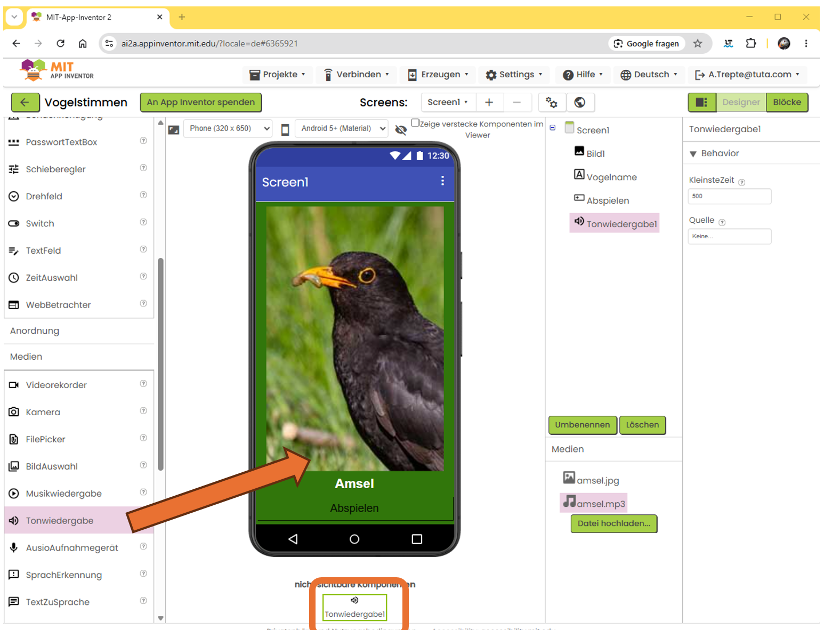Tap the Android back triangle in preview
This screenshot has height=630, width=840.
pyautogui.click(x=293, y=539)
